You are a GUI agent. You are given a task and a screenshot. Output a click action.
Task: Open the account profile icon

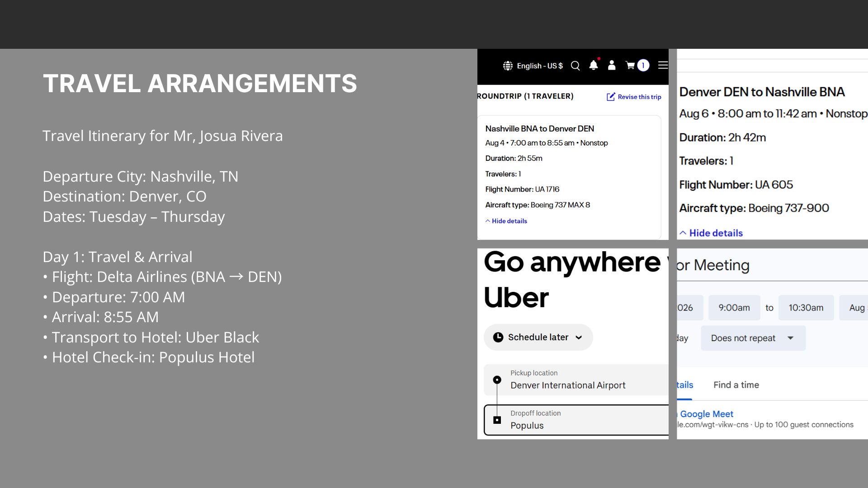[x=612, y=66]
